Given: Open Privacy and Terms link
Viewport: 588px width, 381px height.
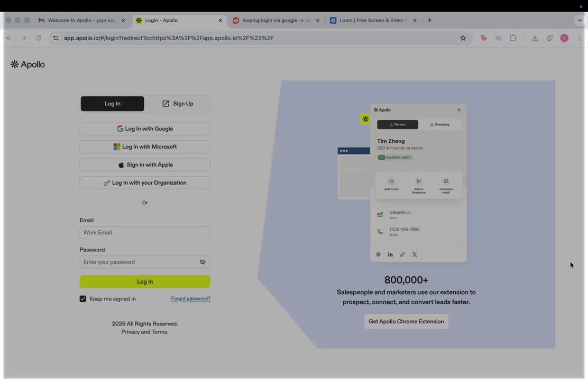Looking at the screenshot, I should coord(145,332).
